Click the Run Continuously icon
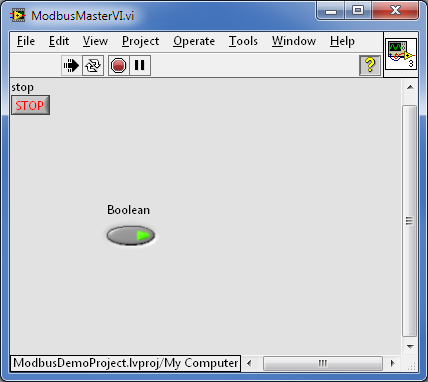This screenshot has width=428, height=382. (x=93, y=66)
